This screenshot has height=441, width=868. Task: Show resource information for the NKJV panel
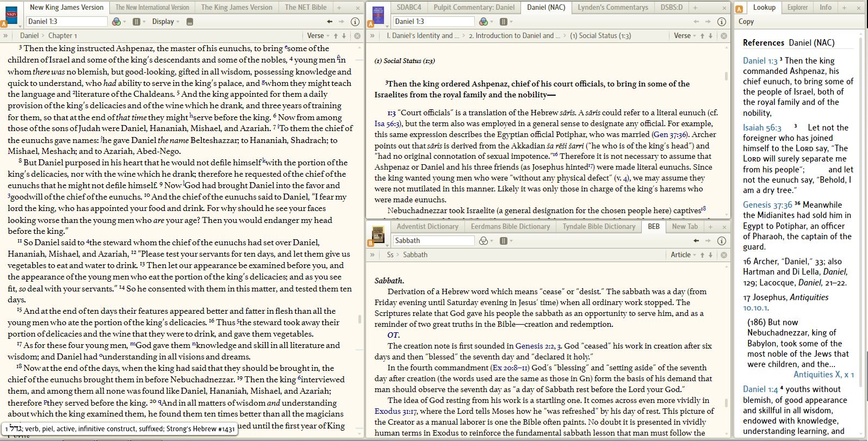(355, 22)
